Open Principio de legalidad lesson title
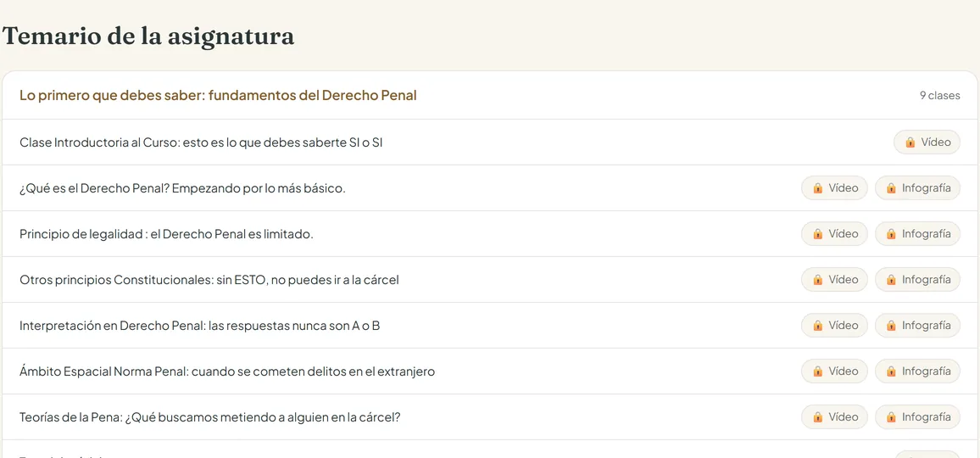 click(x=166, y=234)
